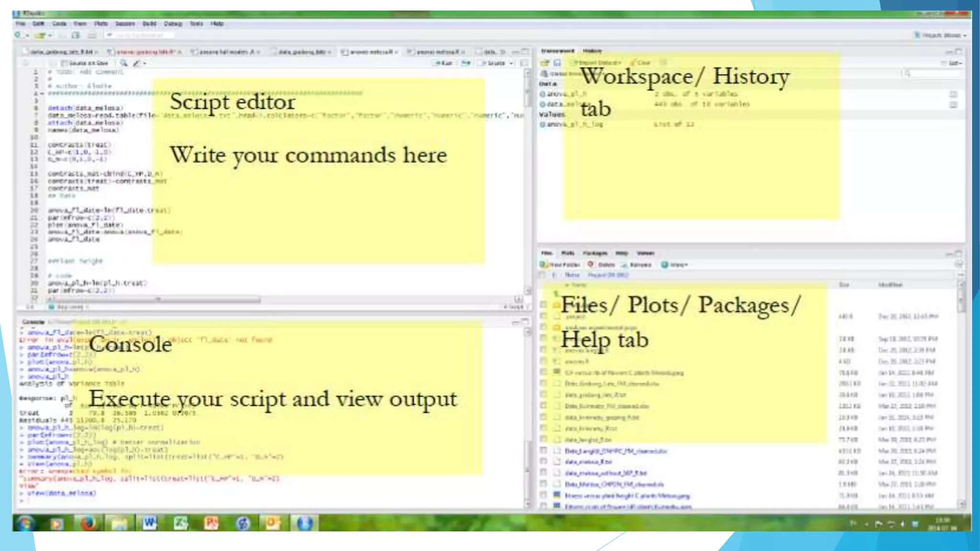This screenshot has width=980, height=551.
Task: Open Firefox from the taskbar
Action: [x=88, y=523]
